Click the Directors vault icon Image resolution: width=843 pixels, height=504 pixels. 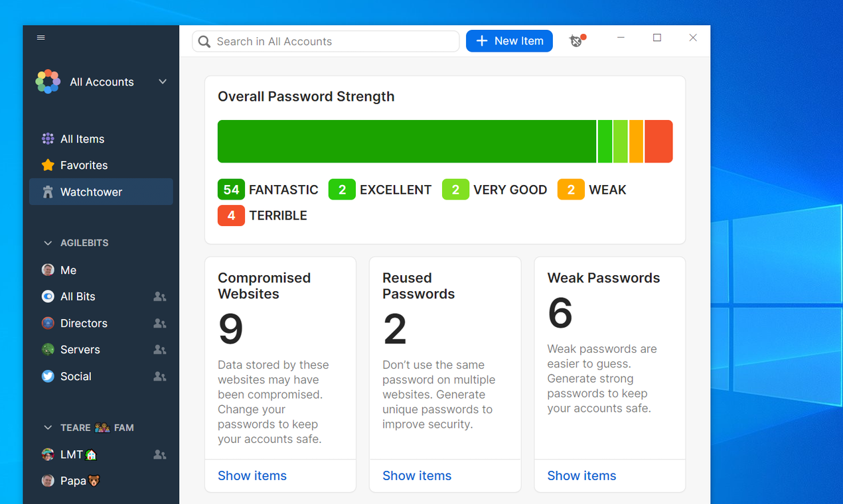tap(48, 323)
